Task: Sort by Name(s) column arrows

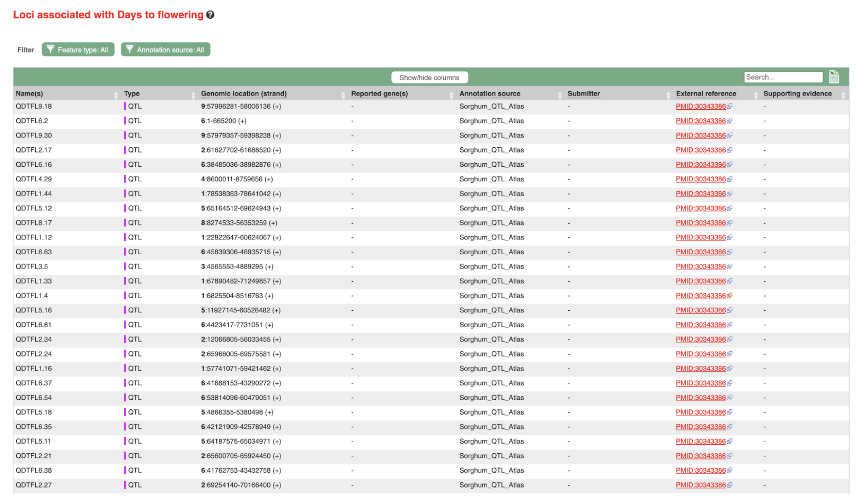Action: [x=116, y=95]
